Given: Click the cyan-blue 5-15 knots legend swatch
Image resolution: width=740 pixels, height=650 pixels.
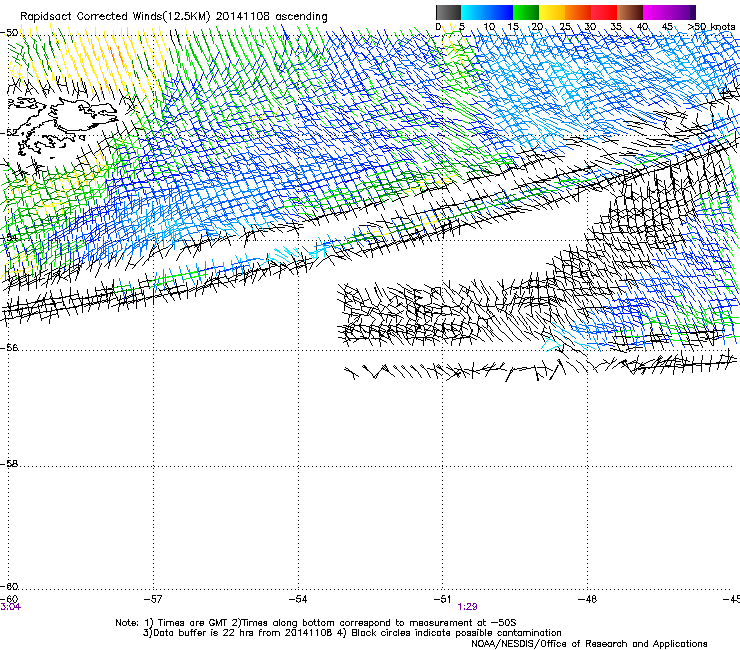Looking at the screenshot, I should (x=487, y=12).
